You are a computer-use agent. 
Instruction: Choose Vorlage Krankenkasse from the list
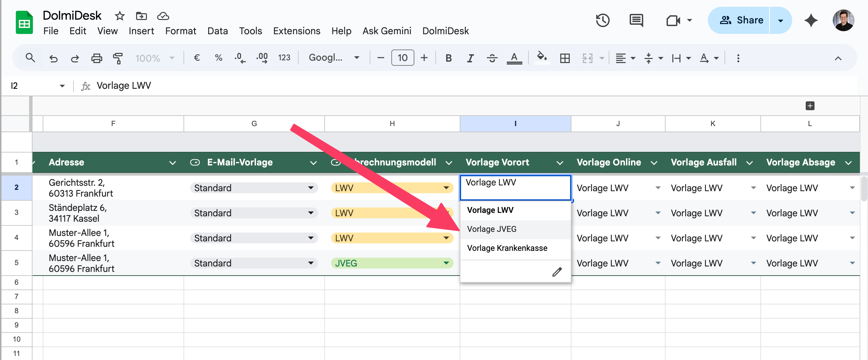pyautogui.click(x=507, y=248)
